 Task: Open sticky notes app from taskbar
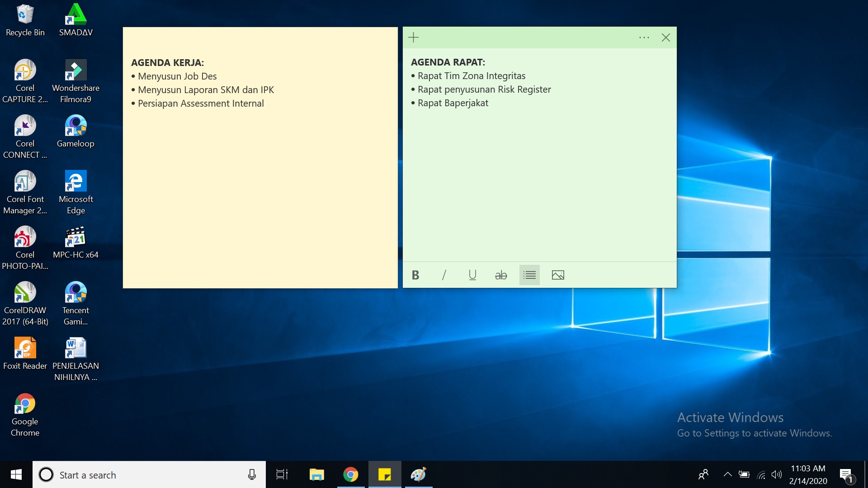coord(385,474)
